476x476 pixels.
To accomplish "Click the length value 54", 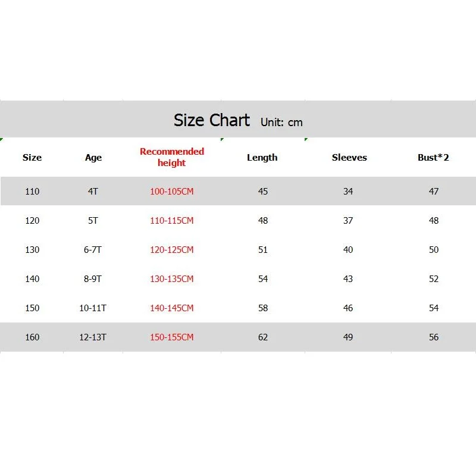I will [263, 278].
